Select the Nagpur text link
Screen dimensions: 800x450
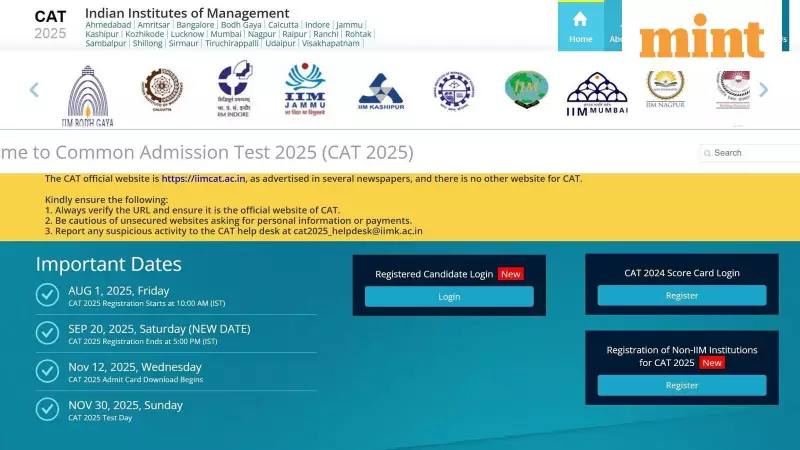262,34
